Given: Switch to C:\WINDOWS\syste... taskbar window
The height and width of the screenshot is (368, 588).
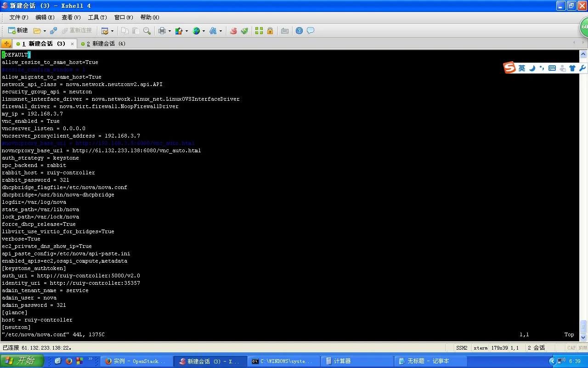Looking at the screenshot, I should [283, 361].
